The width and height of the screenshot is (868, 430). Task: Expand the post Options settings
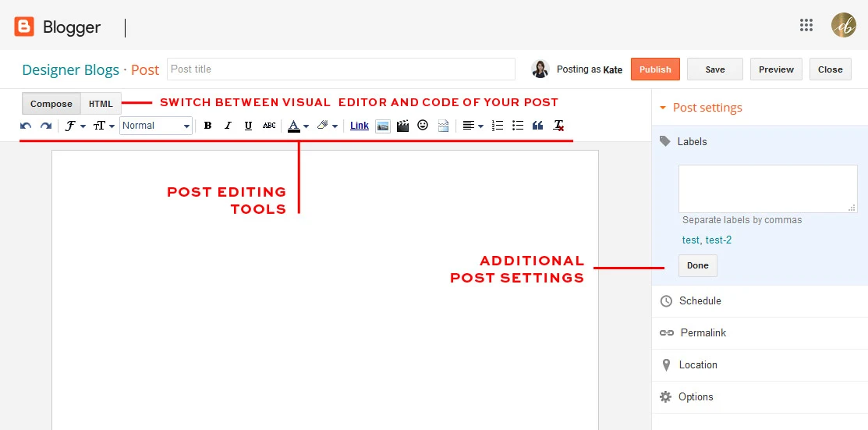(x=760, y=396)
